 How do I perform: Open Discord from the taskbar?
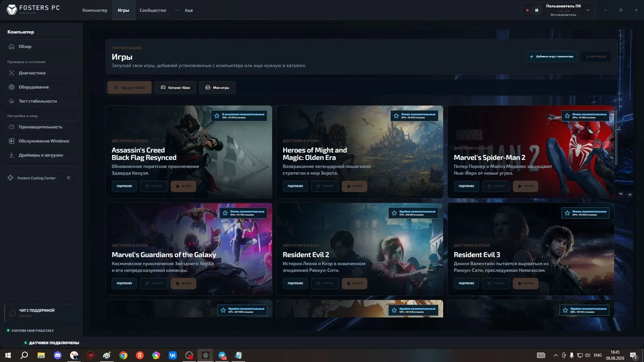58,355
